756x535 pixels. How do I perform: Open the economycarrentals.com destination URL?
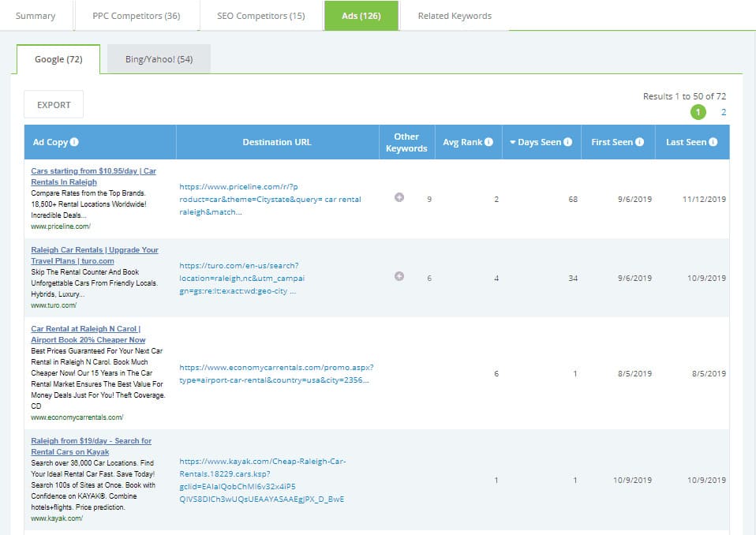276,373
